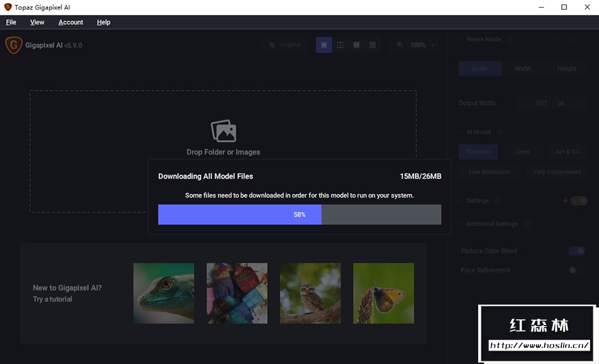Screen dimensions: 599x364
Task: Toggle Reduce Color Bleed switch
Action: pyautogui.click(x=577, y=251)
